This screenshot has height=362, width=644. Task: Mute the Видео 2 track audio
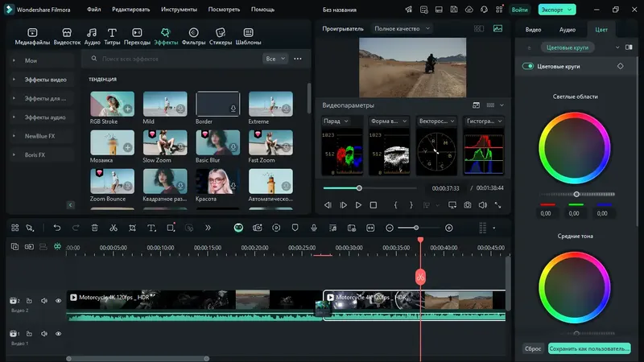[43, 301]
